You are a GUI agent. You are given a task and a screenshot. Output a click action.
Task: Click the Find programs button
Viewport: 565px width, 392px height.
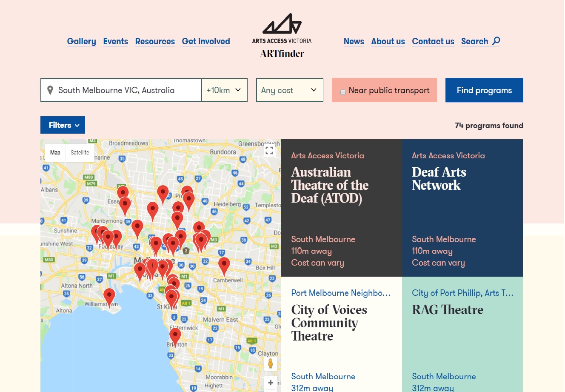point(484,90)
